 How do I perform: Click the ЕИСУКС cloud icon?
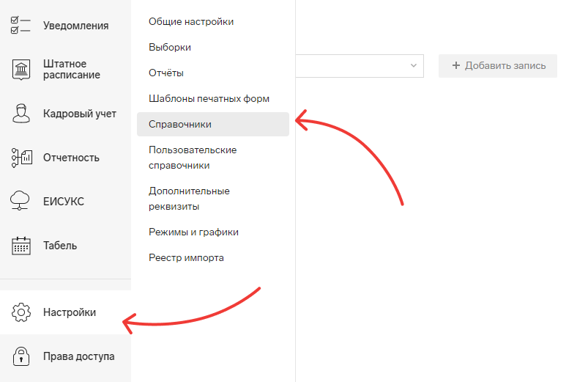20,201
